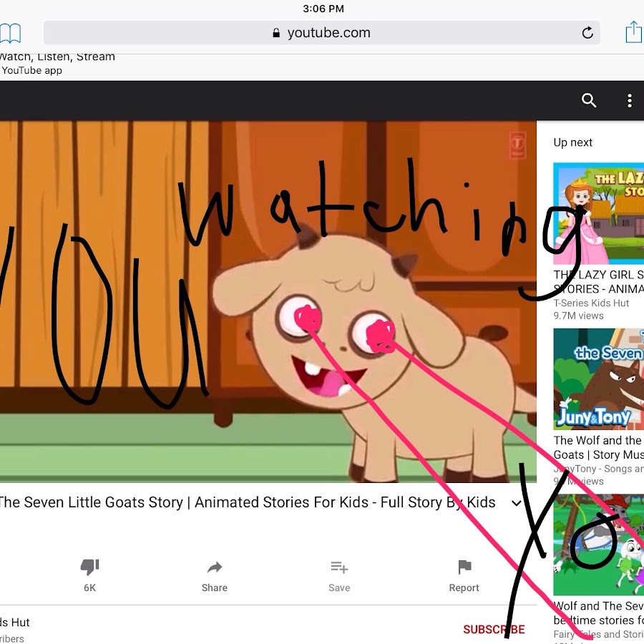This screenshot has width=644, height=644.
Task: Open the Safari bookmarks book icon
Action: click(10, 33)
